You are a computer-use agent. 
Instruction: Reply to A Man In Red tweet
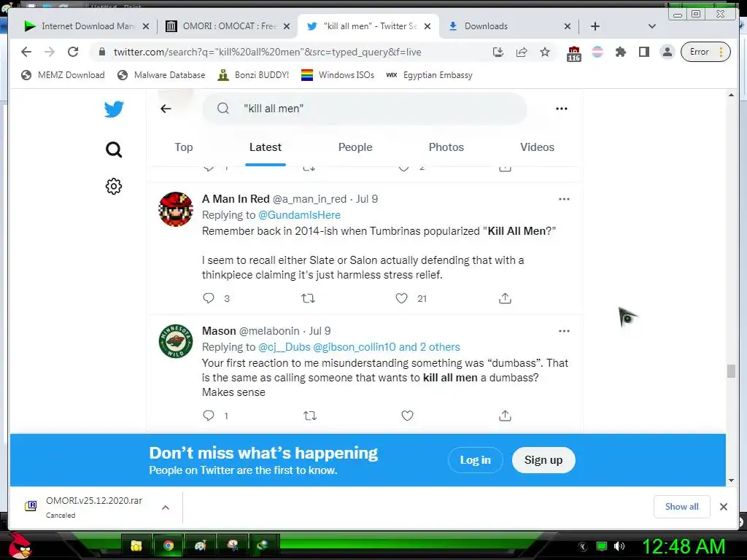pyautogui.click(x=209, y=298)
